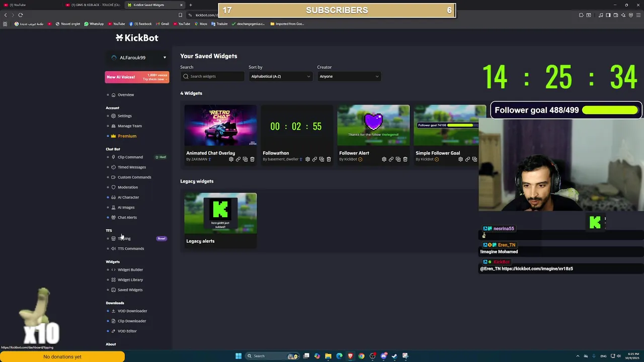The image size is (644, 362).
Task: Go to AI Images
Action: tap(126, 207)
